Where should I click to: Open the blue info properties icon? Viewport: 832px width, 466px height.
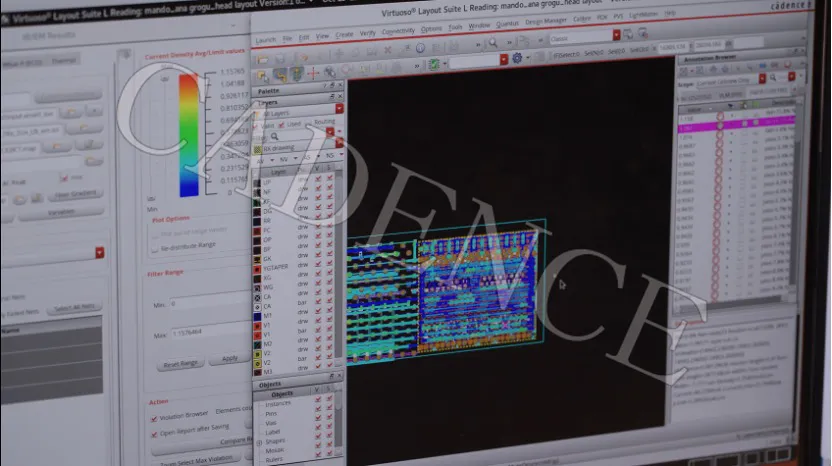pos(420,48)
